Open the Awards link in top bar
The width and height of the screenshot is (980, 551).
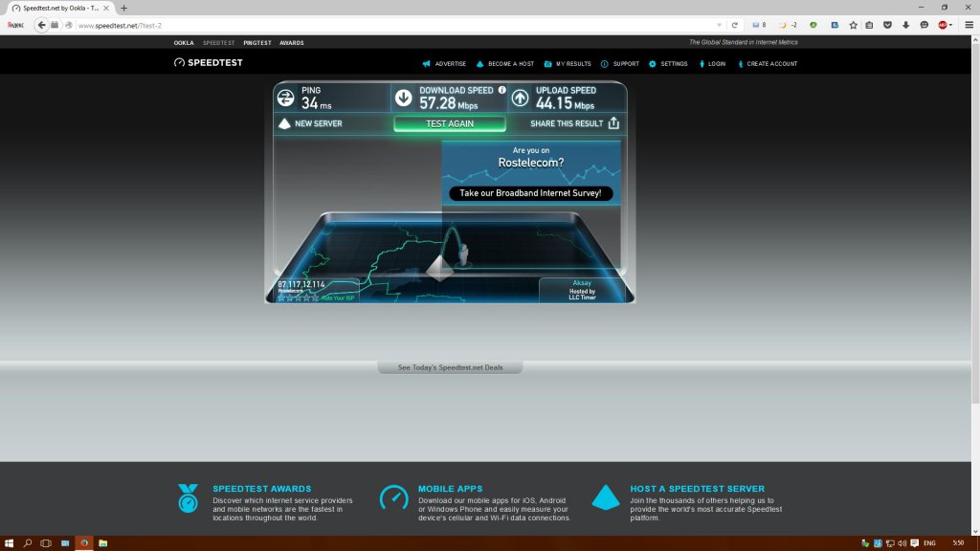point(291,42)
